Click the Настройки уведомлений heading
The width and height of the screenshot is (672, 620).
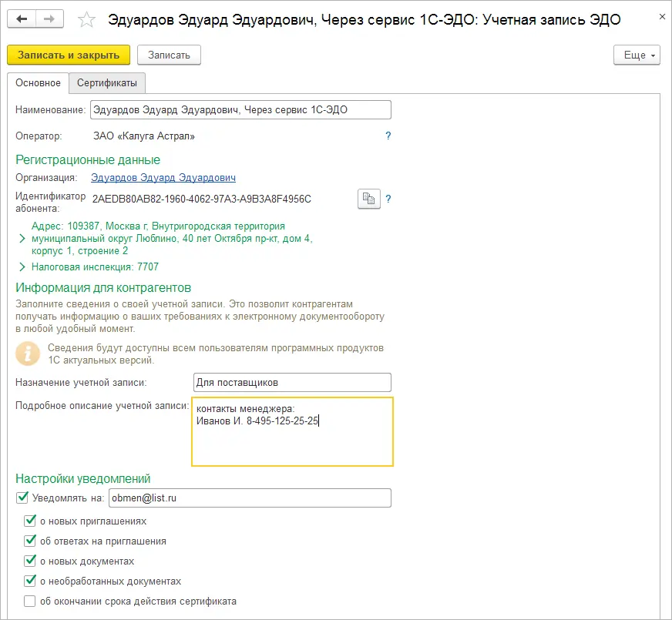point(83,478)
